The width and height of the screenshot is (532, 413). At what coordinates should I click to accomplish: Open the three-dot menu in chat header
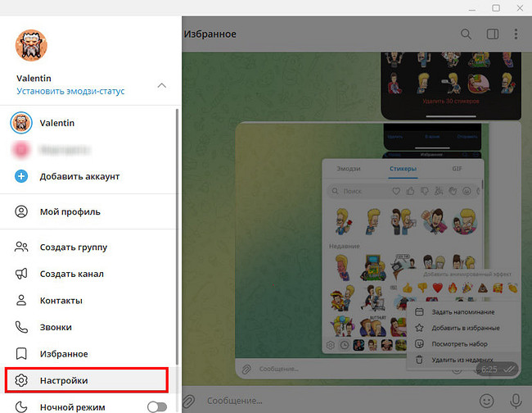516,34
